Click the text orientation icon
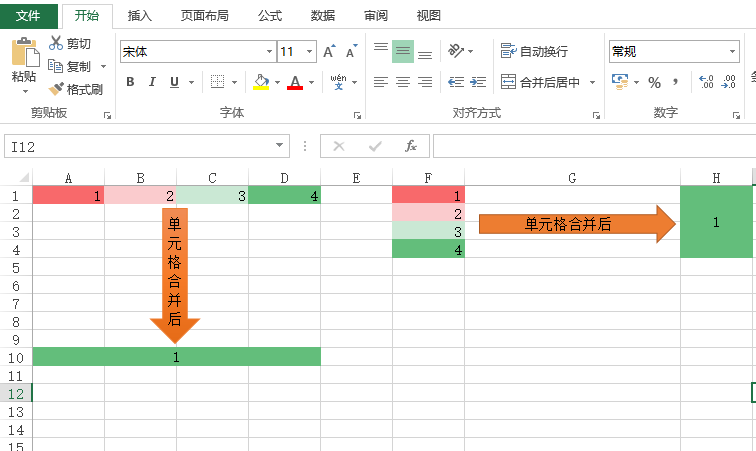 [x=456, y=51]
